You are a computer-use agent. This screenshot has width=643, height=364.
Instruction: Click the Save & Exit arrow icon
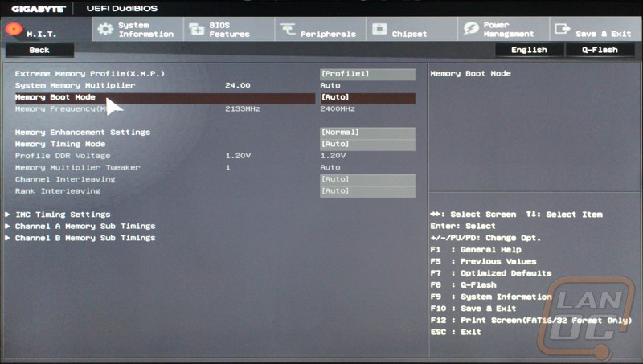pos(562,29)
